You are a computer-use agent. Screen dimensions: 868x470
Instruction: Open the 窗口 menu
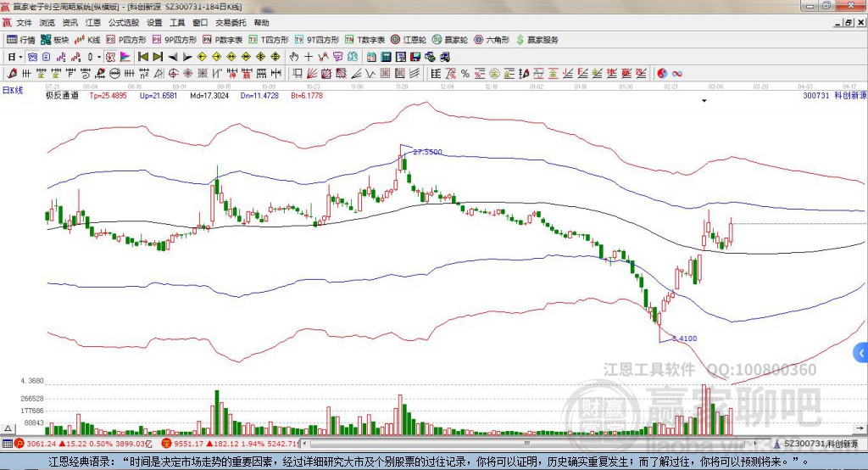(x=200, y=23)
